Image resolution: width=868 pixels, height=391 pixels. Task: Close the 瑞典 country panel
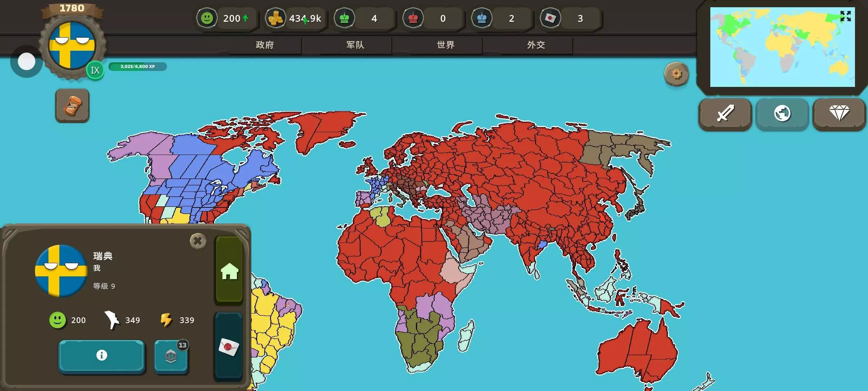(198, 241)
